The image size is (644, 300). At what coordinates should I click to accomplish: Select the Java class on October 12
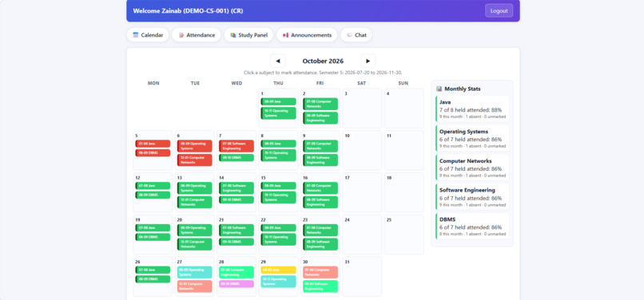153,185
